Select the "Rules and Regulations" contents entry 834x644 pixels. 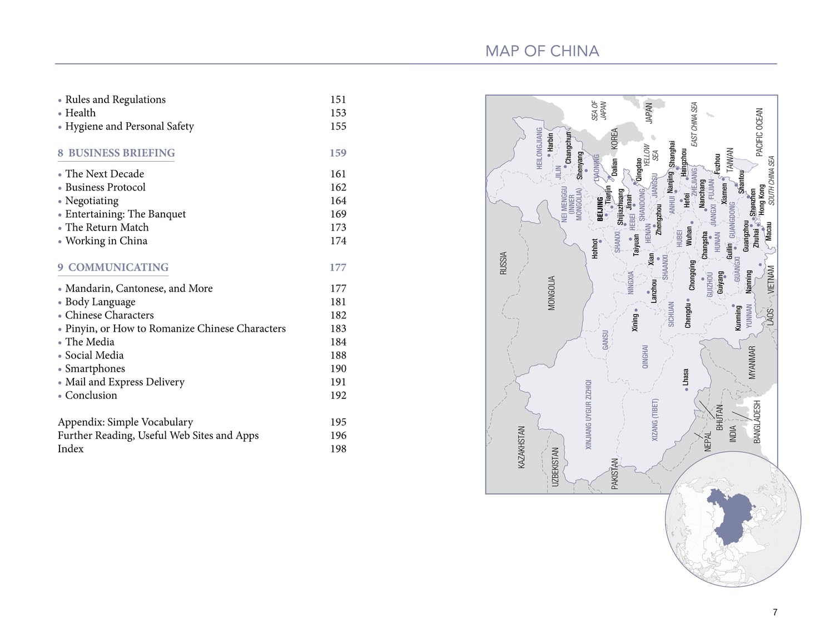(116, 99)
